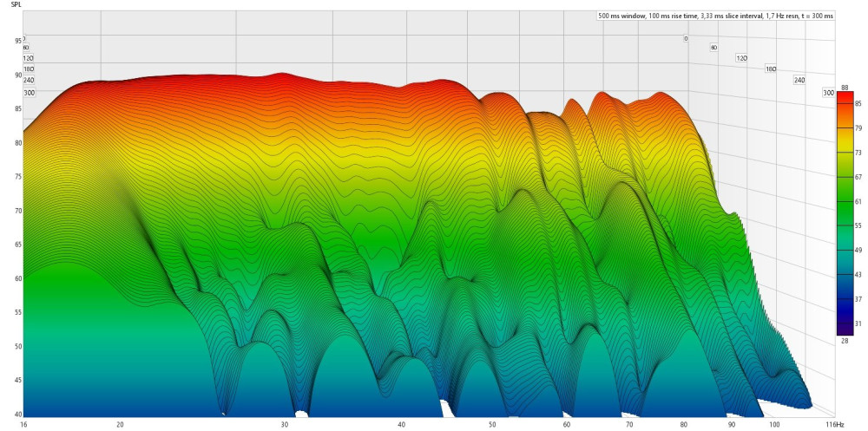Viewport: 868px width, 431px height.
Task: Click the 16 Hz frequency axis start label
Action: (23, 424)
